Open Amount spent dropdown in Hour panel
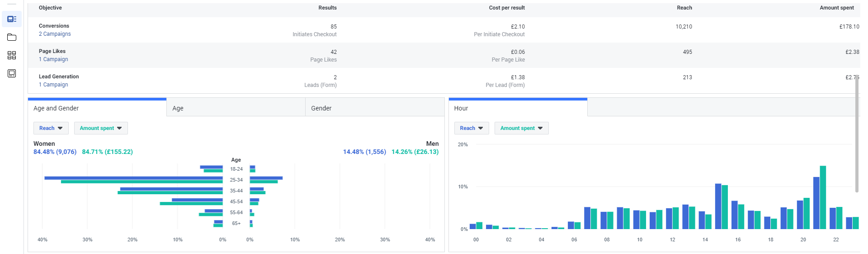This screenshot has width=868, height=254. coord(521,128)
